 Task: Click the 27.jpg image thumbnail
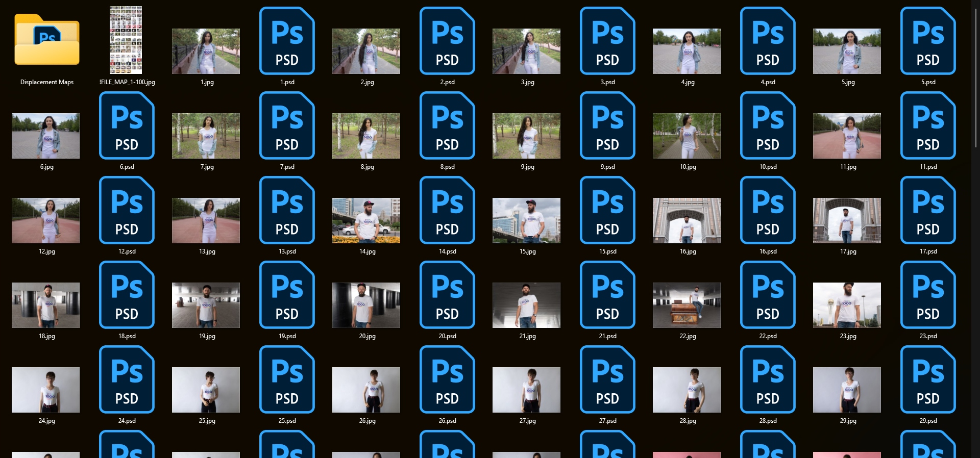click(526, 390)
